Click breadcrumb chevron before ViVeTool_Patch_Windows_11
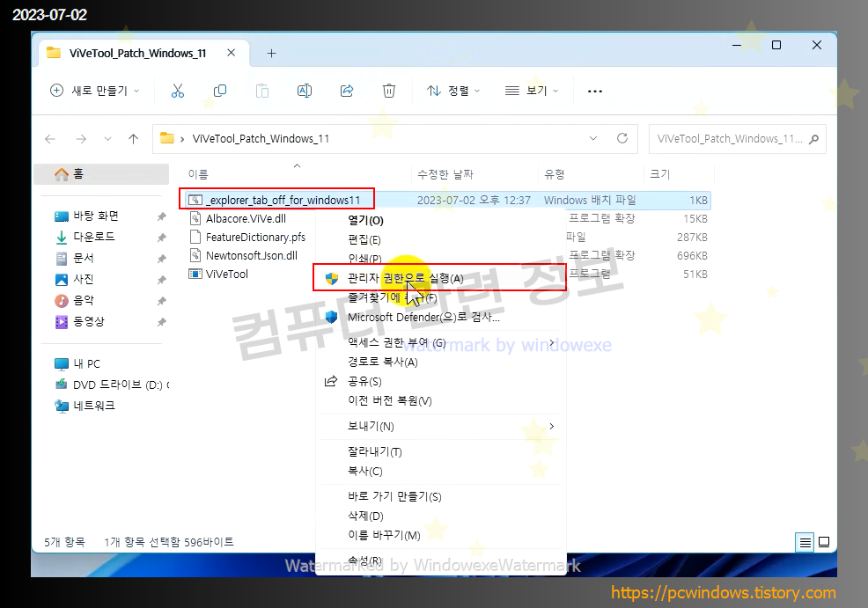 pyautogui.click(x=182, y=139)
